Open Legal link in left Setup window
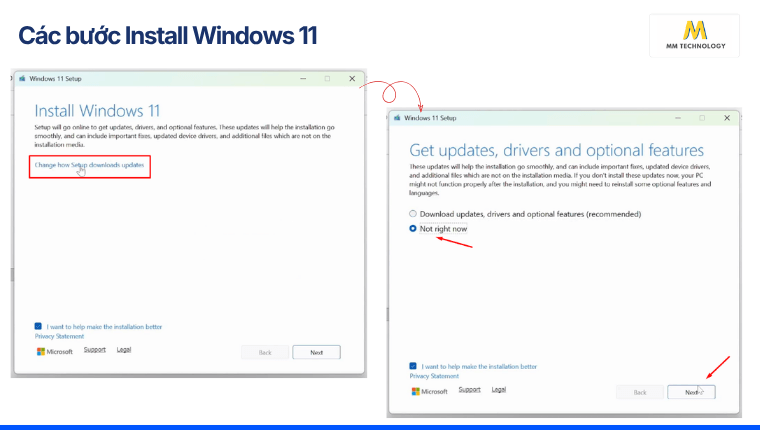This screenshot has width=760, height=430. (x=124, y=350)
